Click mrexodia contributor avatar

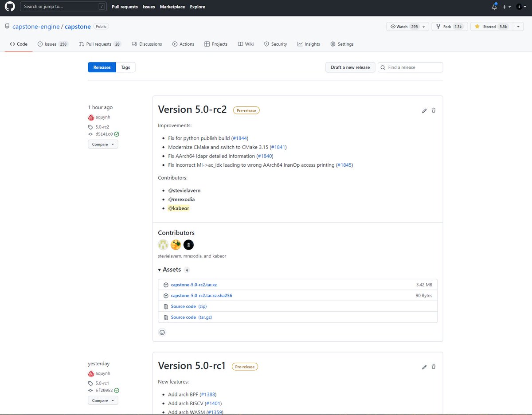176,245
